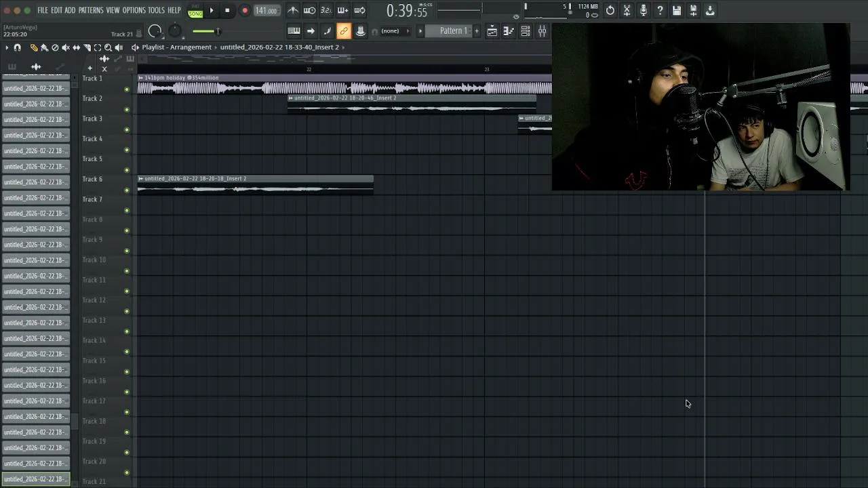The height and width of the screenshot is (488, 868).
Task: Select the mute tool in playlist toolbar
Action: (66, 47)
